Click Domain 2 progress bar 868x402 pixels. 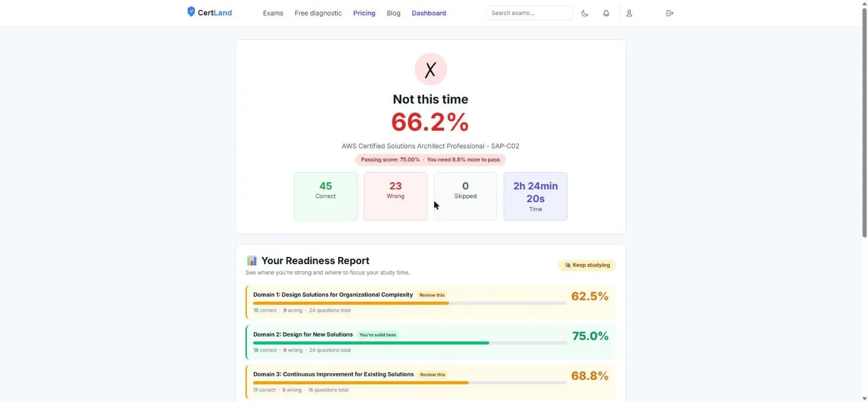pyautogui.click(x=410, y=343)
